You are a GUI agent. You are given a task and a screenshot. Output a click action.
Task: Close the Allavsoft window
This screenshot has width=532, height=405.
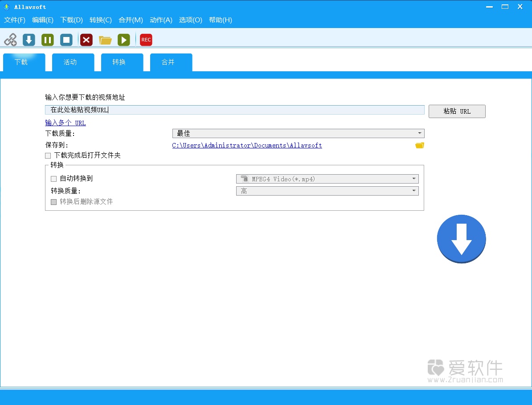pos(520,7)
